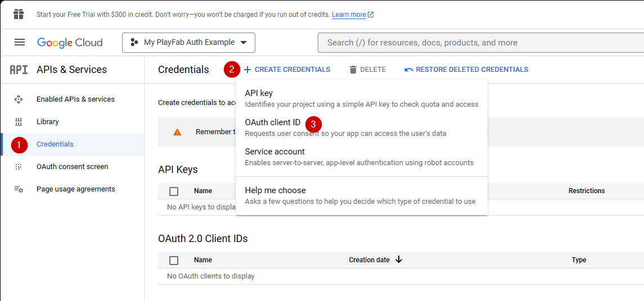The height and width of the screenshot is (301, 644).
Task: Click the Library icon in sidebar
Action: coord(19,122)
